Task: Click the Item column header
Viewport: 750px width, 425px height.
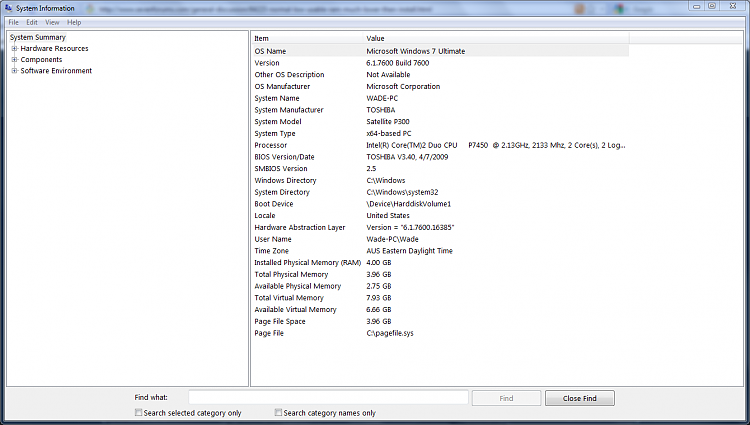Action: click(308, 38)
